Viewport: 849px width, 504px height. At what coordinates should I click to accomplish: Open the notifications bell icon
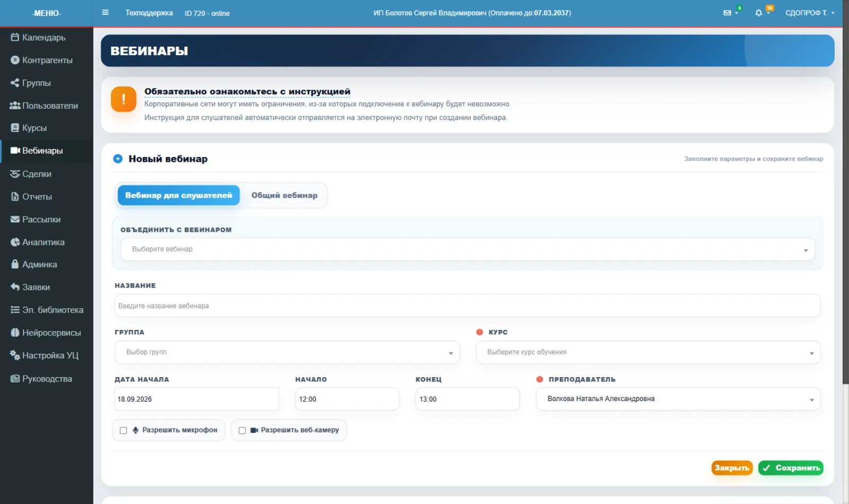(759, 13)
